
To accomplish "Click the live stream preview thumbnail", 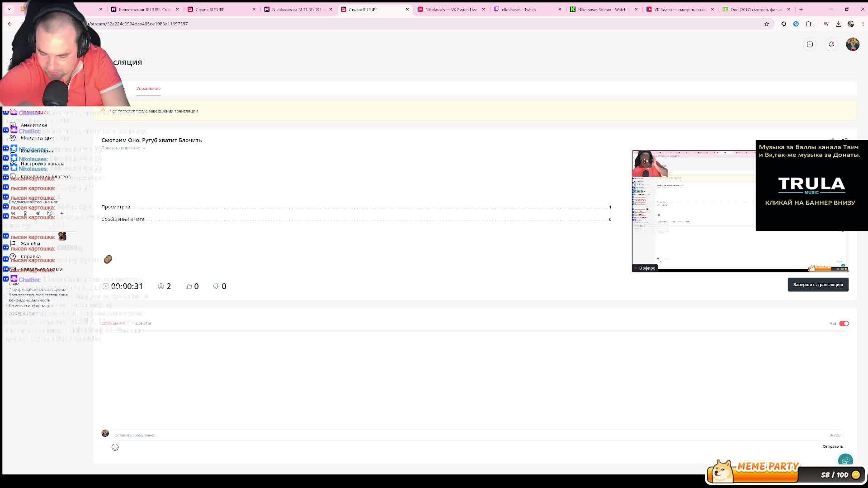I will pos(740,211).
